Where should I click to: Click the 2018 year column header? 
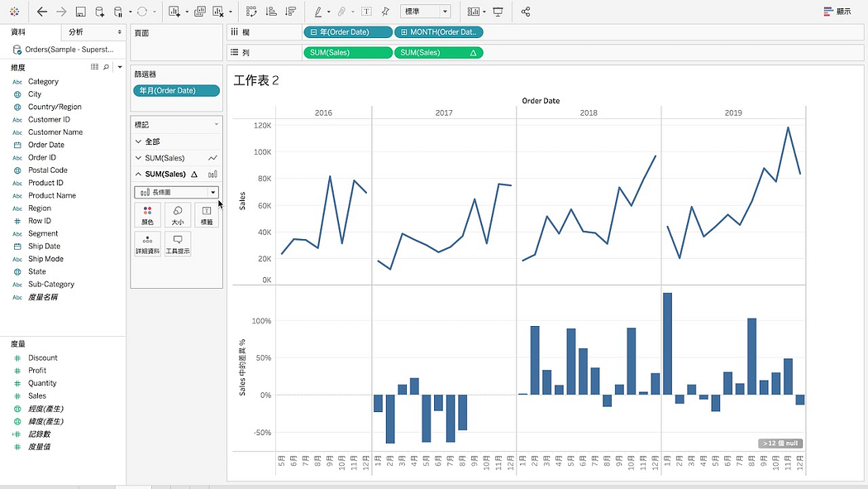pyautogui.click(x=589, y=113)
